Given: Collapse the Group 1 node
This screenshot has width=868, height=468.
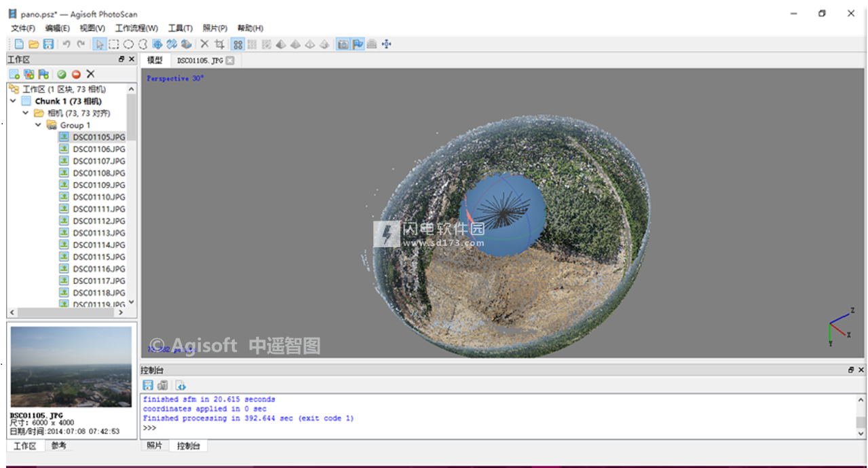Looking at the screenshot, I should pyautogui.click(x=39, y=125).
